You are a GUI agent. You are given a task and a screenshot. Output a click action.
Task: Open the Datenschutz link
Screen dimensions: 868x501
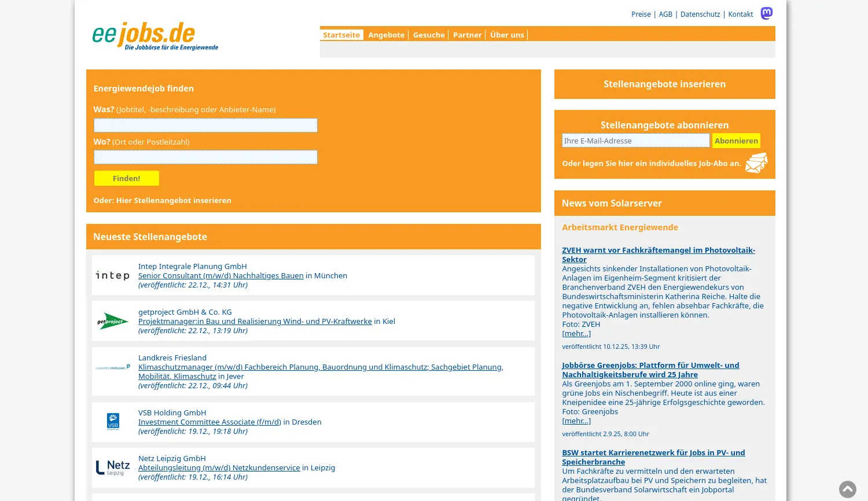pos(700,14)
